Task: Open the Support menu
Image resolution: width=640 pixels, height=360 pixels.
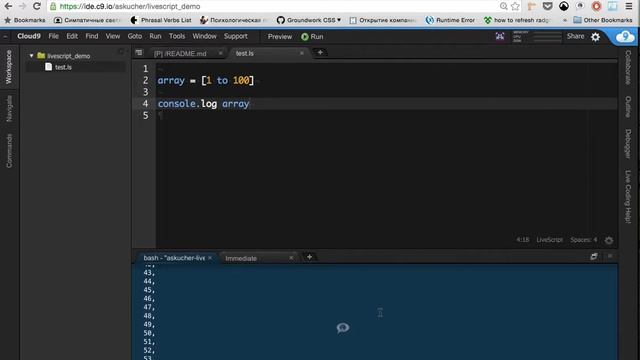Action: [x=236, y=36]
